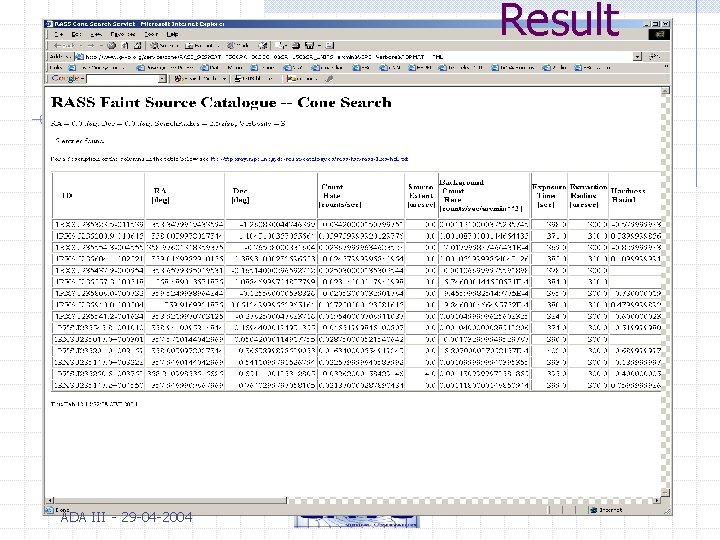The width and height of the screenshot is (720, 540).
Task: Click the 'ADA III - 29-04-2004' slide footer
Action: (126, 518)
